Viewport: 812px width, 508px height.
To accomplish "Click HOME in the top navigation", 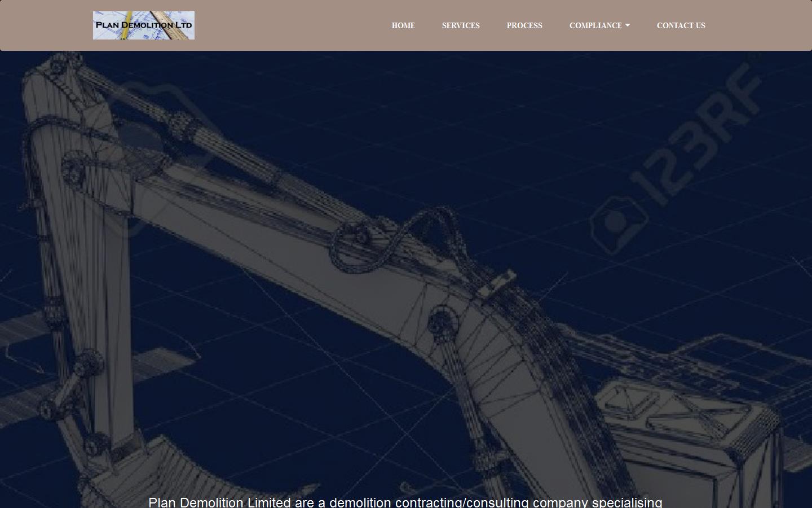I will (403, 25).
